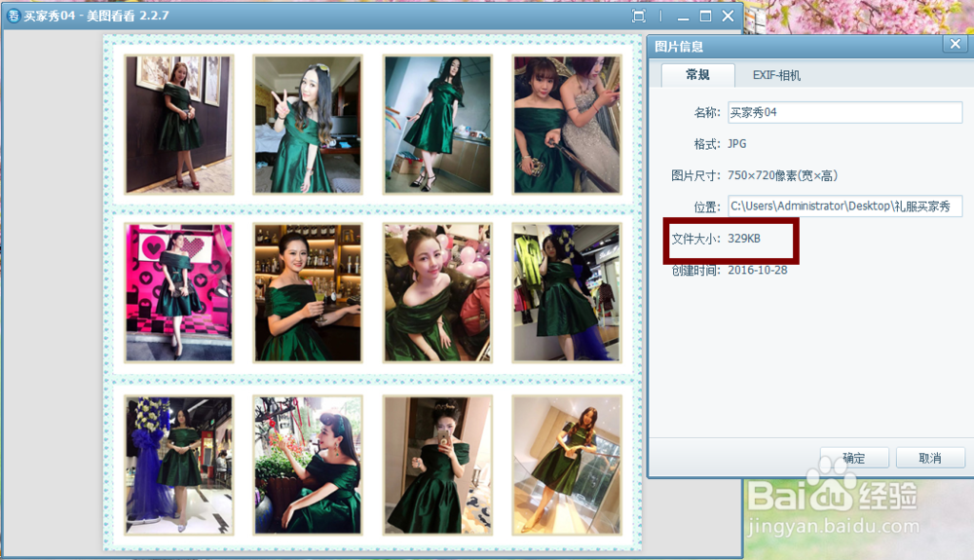Viewport: 974px width, 560px height.
Task: Click the 329KB file size value
Action: coord(743,239)
